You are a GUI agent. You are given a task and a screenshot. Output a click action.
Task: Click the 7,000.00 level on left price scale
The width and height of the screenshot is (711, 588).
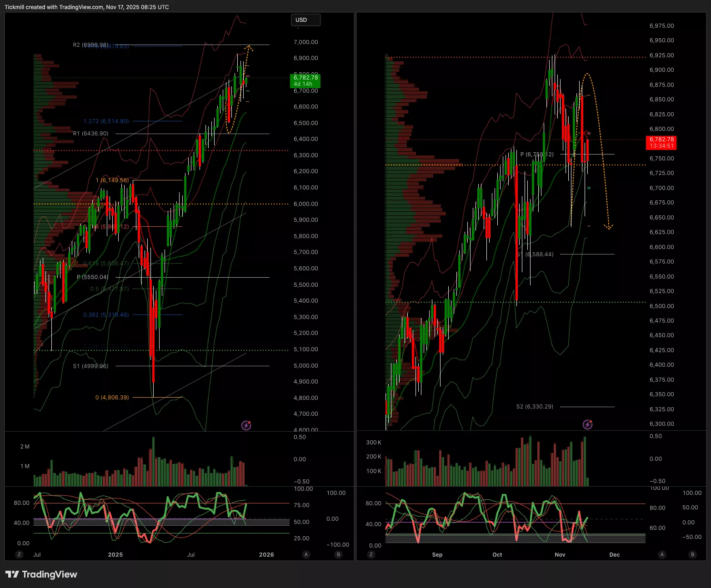tap(305, 42)
